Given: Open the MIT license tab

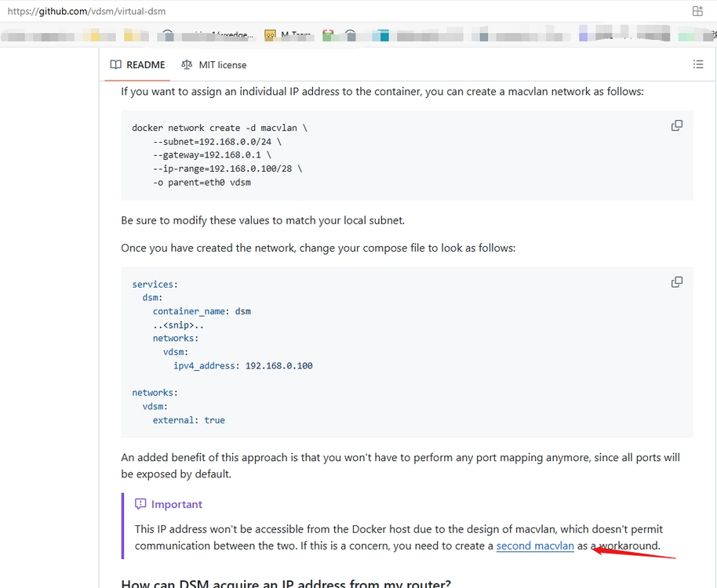Looking at the screenshot, I should 213,65.
